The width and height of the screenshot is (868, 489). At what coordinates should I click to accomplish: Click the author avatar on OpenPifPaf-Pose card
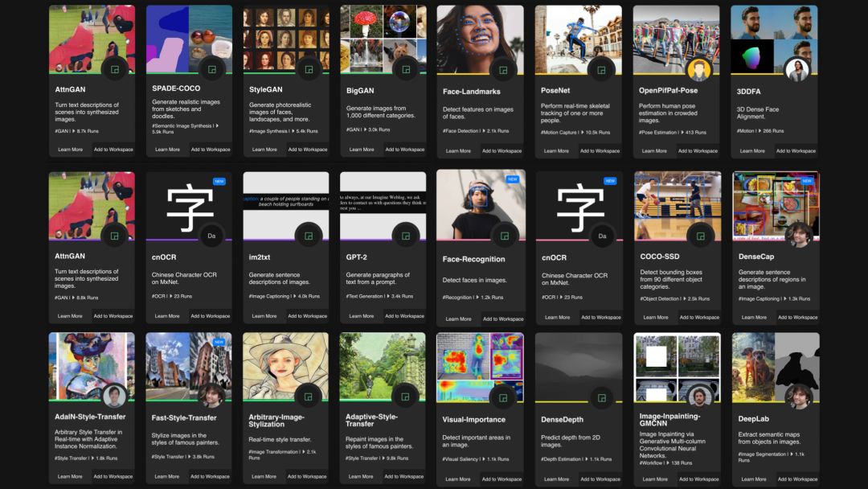pos(699,69)
